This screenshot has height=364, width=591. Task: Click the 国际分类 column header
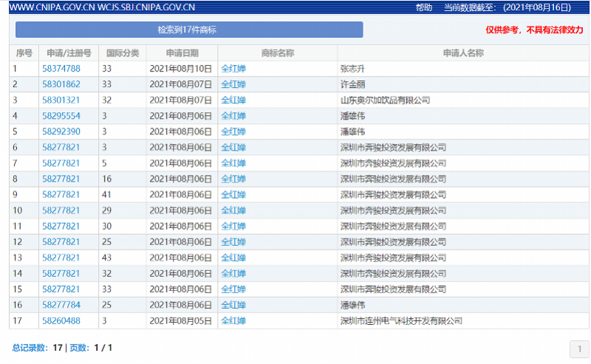click(x=123, y=53)
